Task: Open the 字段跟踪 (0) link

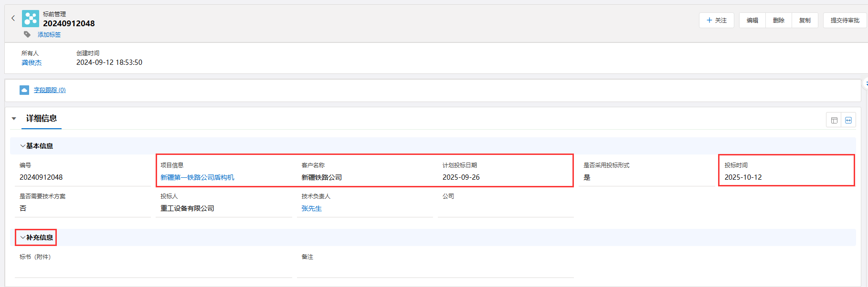Action: 50,90
